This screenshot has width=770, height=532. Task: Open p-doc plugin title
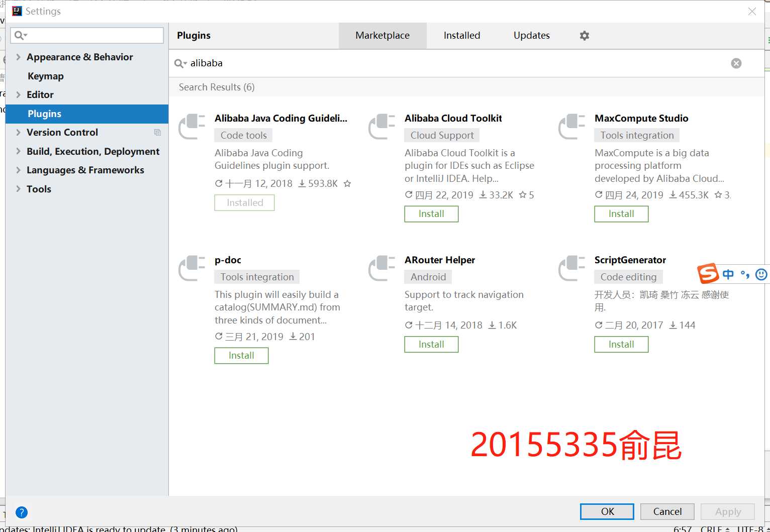pyautogui.click(x=228, y=260)
